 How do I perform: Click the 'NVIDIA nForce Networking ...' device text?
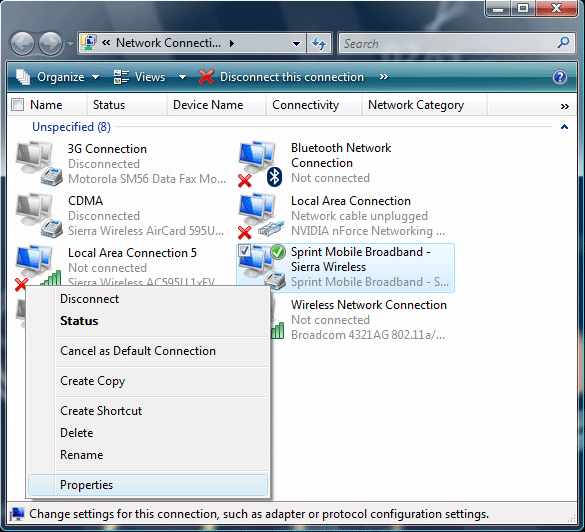(x=368, y=231)
